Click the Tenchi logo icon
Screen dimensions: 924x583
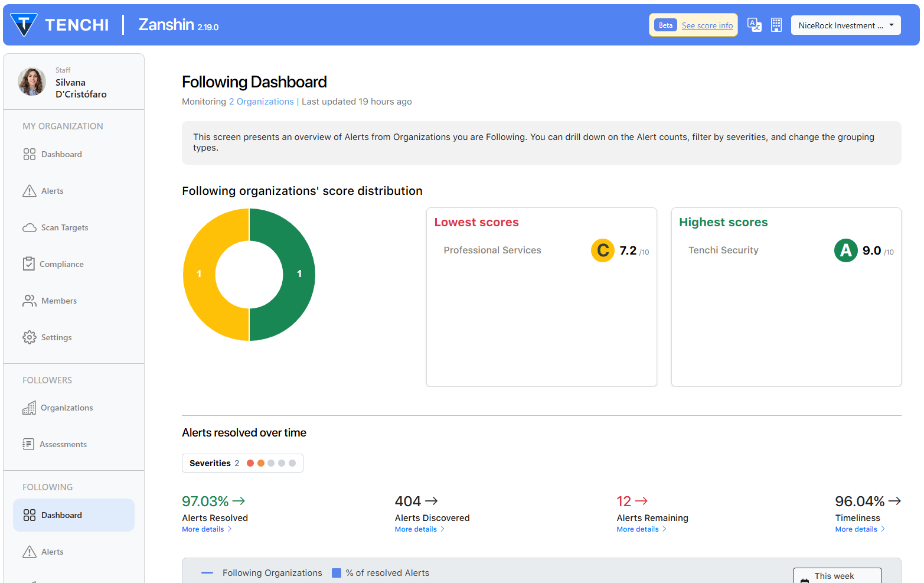[x=24, y=25]
